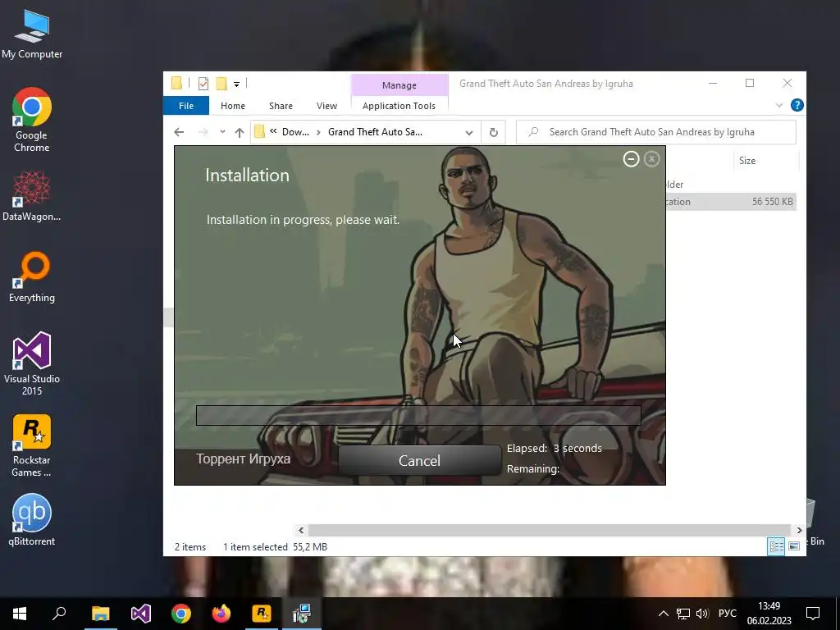Launch Google Chrome desktop shortcut
This screenshot has width=840, height=630.
point(32,120)
